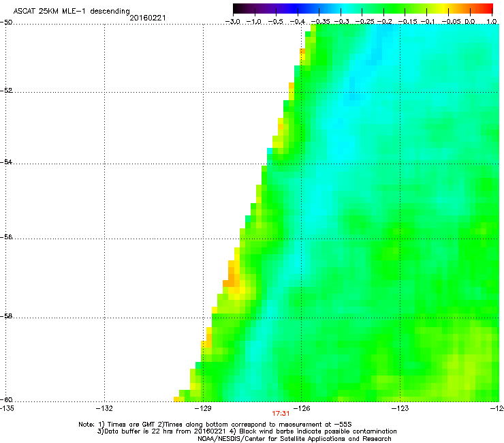504x443 pixels.
Task: Click the NOAA/NESDIS credit line
Action: coord(294,439)
